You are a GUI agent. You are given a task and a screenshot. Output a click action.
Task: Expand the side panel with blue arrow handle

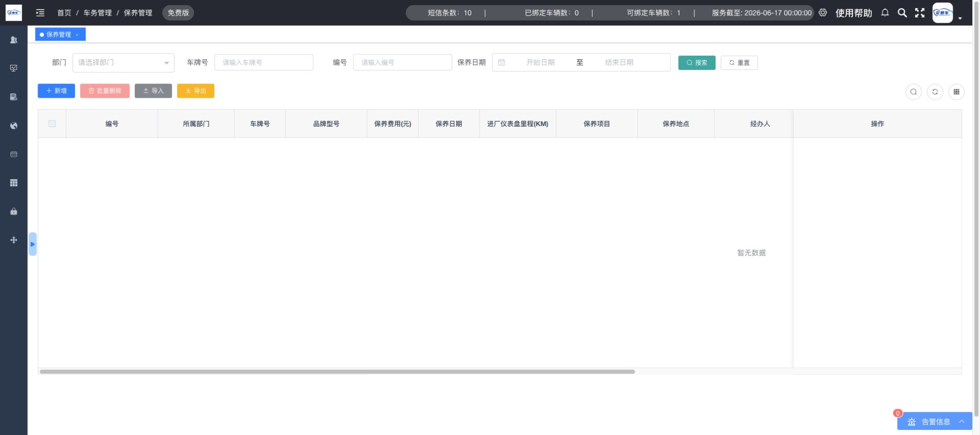click(x=32, y=244)
